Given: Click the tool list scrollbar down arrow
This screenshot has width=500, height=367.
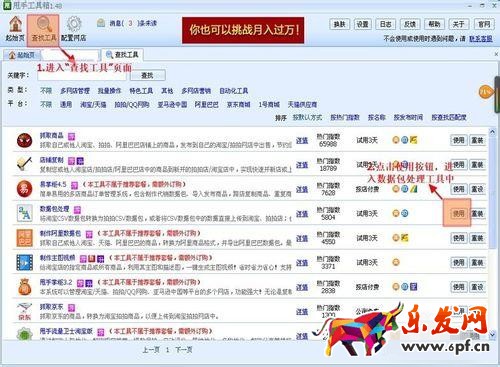Looking at the screenshot, I should pyautogui.click(x=492, y=334).
